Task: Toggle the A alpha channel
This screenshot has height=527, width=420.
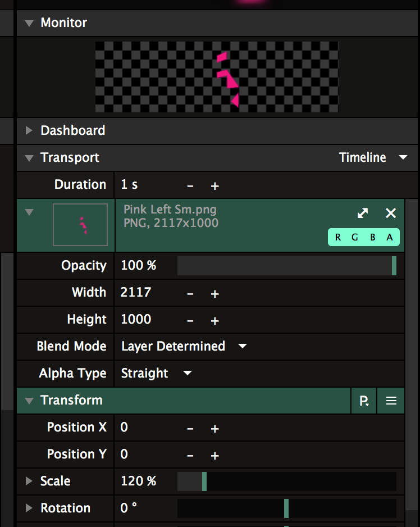Action: pyautogui.click(x=390, y=237)
